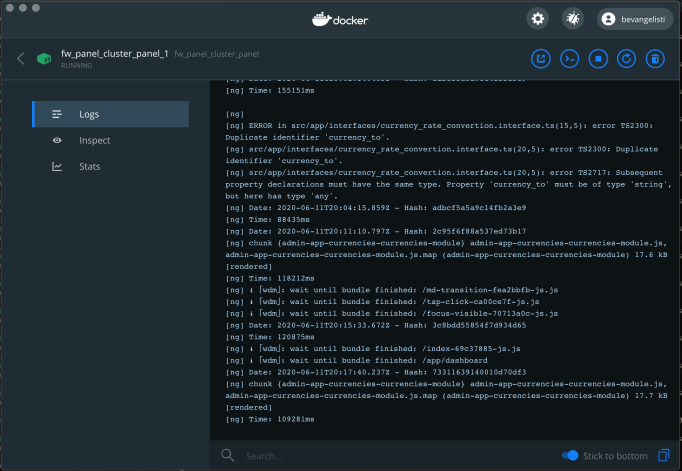
Task: Click log line 'Time: 118212ms'
Action: 270,278
